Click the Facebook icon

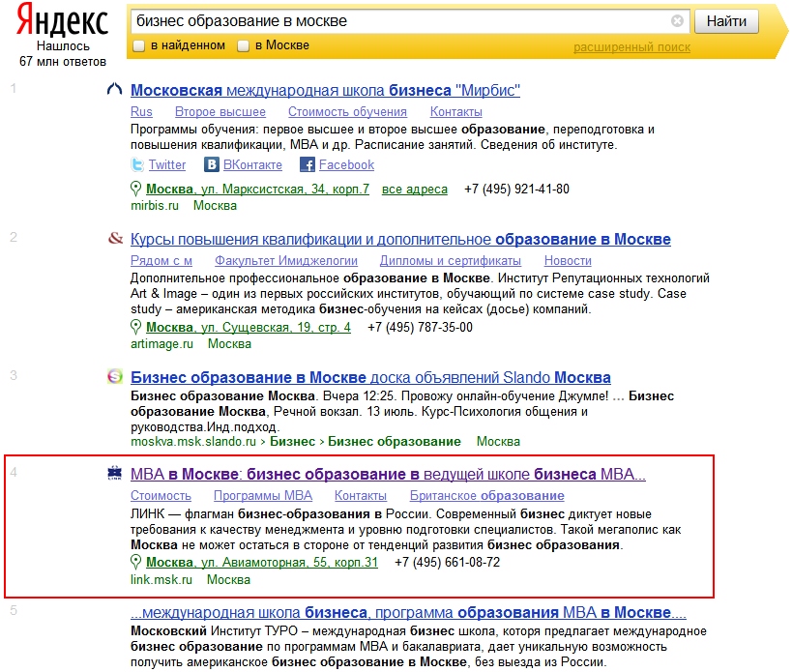tap(308, 164)
